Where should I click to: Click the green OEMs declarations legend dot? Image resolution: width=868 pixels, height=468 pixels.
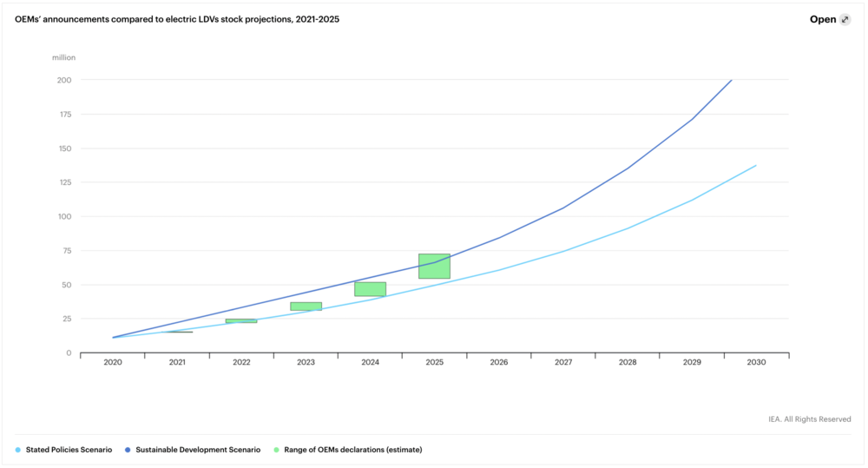(276, 450)
